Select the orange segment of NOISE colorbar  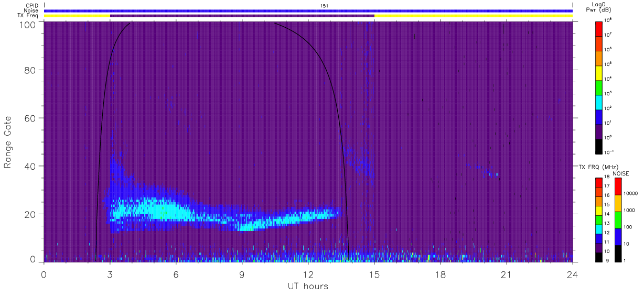click(618, 203)
